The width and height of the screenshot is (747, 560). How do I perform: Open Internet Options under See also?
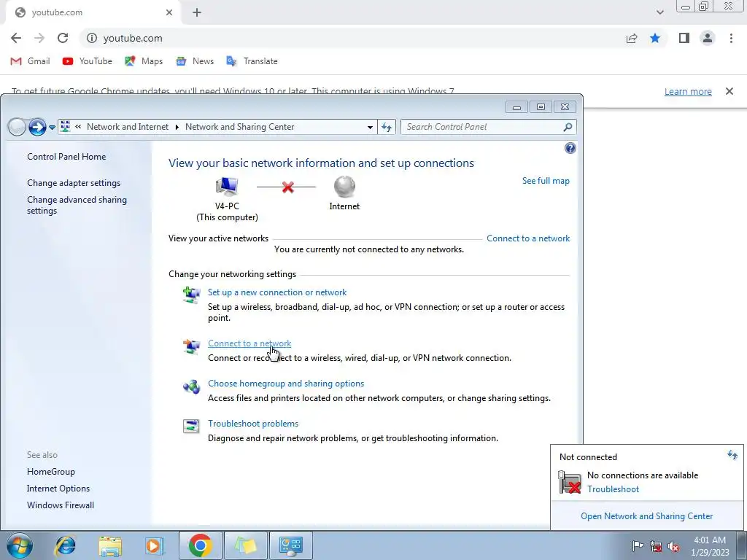(58, 488)
